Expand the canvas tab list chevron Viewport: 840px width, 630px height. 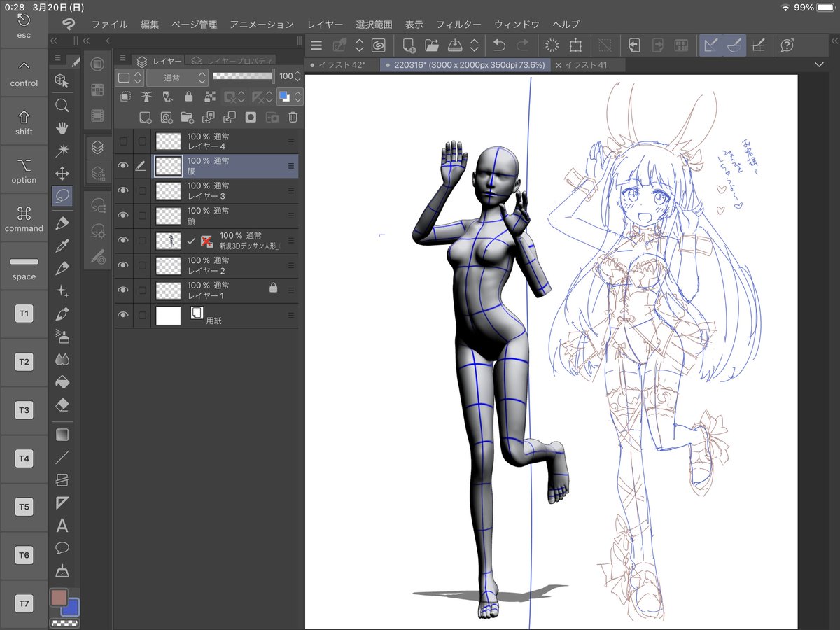point(819,64)
